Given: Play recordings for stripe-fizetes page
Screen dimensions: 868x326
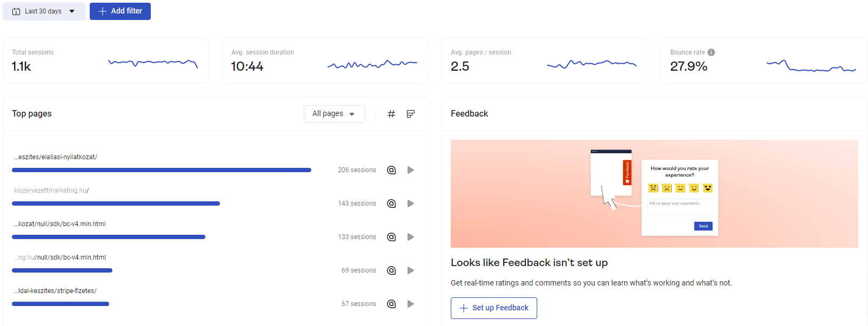Looking at the screenshot, I should point(411,304).
